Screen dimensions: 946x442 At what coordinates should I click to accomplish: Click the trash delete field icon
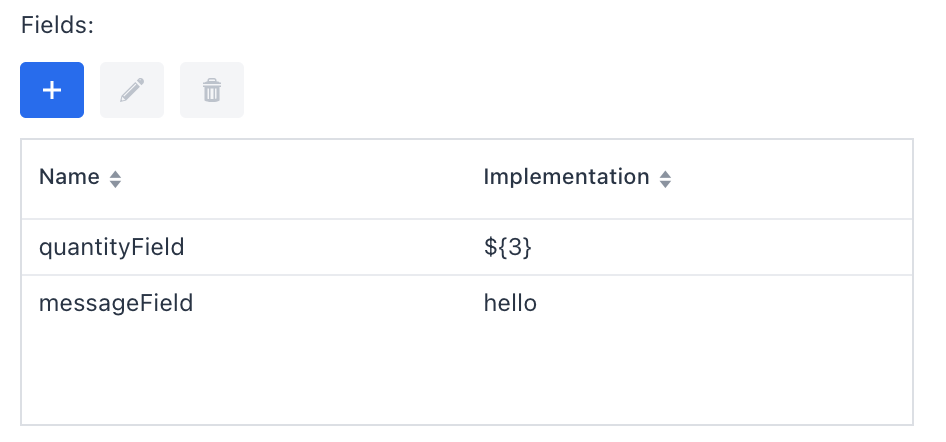point(212,90)
